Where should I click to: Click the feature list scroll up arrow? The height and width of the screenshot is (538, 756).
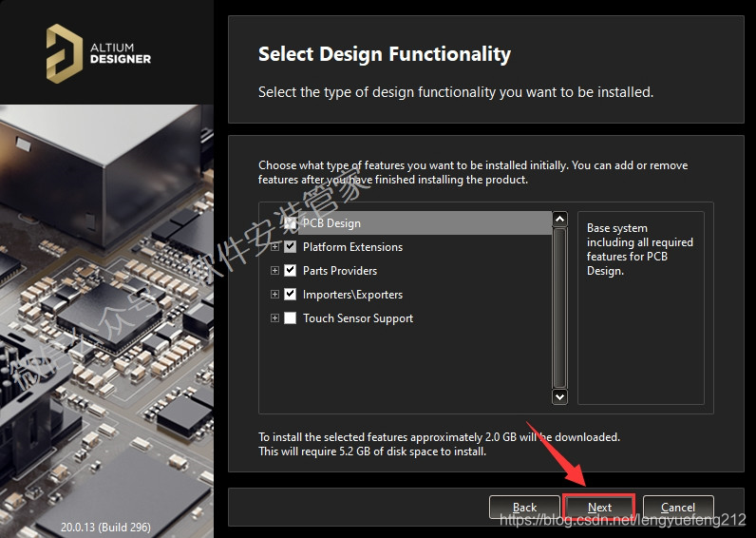559,219
